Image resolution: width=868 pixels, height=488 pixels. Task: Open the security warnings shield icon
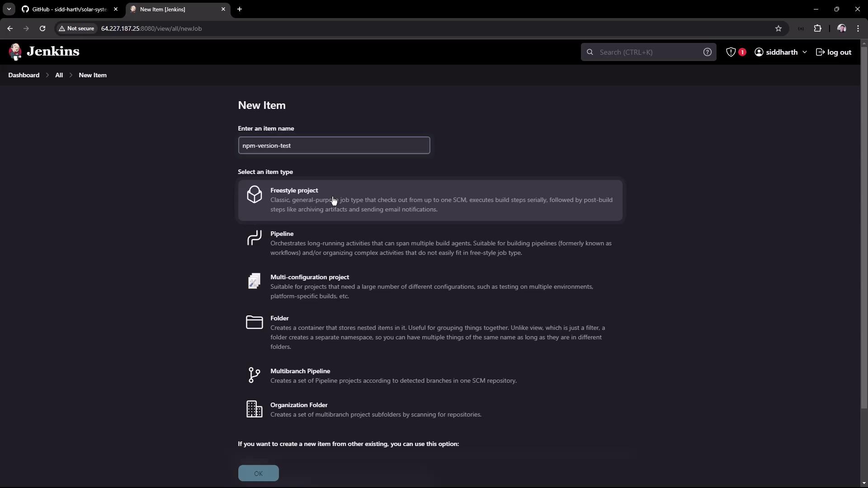click(731, 52)
